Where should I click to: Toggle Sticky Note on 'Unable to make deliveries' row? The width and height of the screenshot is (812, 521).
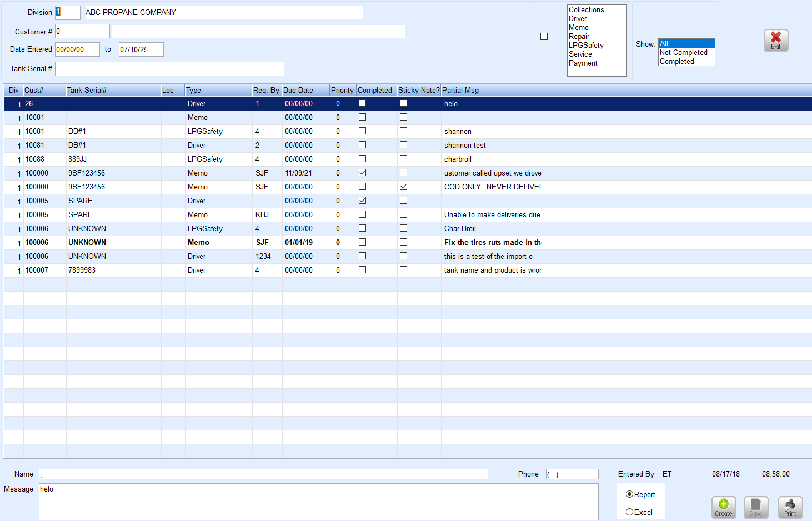403,214
